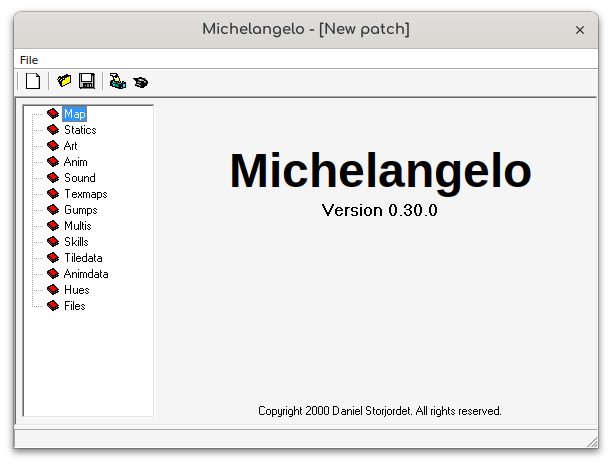Image resolution: width=612 pixels, height=465 pixels.
Task: Select the Skills tree item
Action: coord(76,242)
